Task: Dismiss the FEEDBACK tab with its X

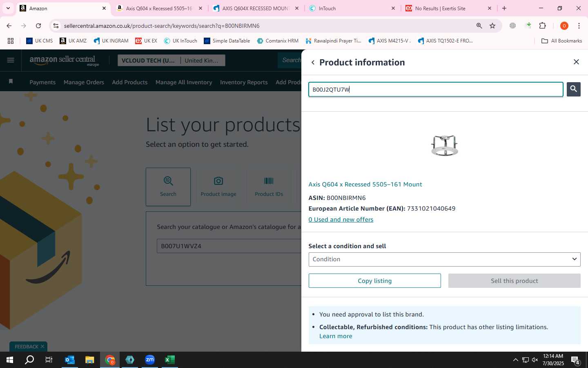Action: 42,347
